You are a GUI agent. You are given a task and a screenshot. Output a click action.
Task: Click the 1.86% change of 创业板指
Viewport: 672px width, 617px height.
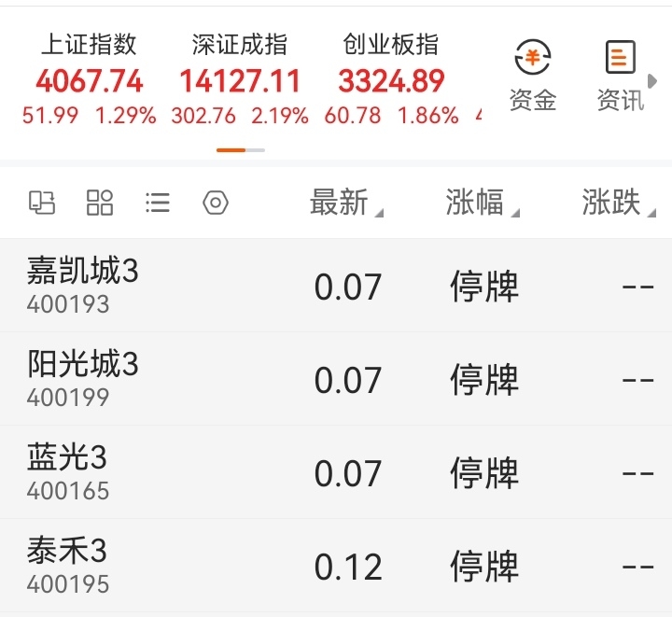(x=428, y=116)
